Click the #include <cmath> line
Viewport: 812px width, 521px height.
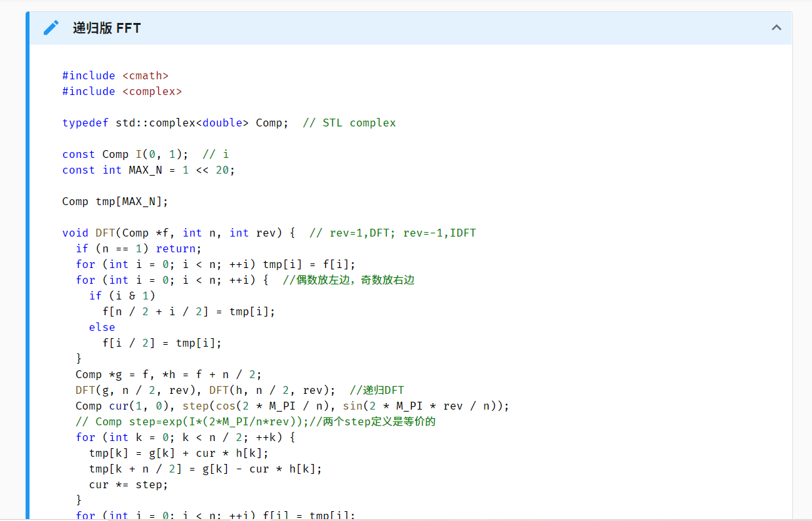[114, 75]
